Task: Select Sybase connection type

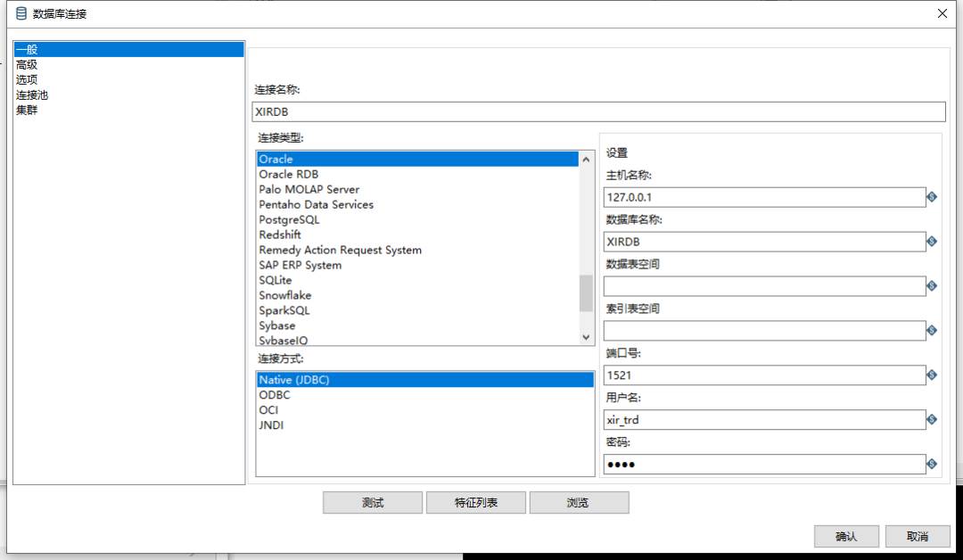Action: tap(277, 325)
